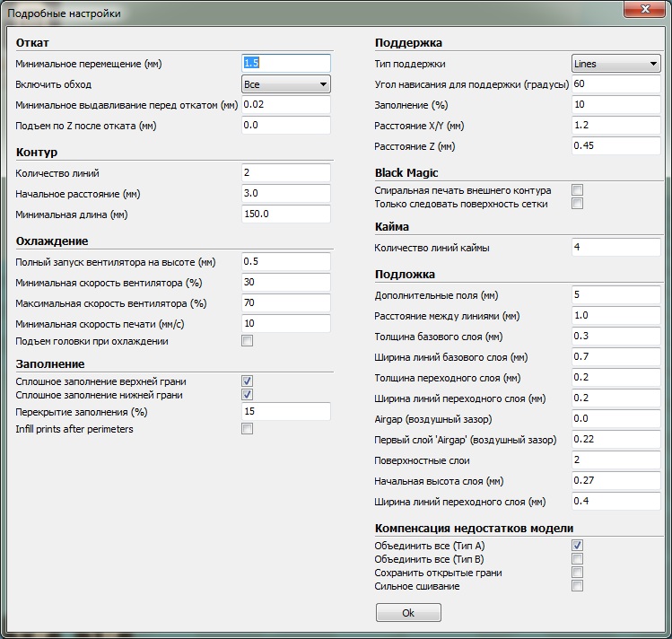The height and width of the screenshot is (639, 672).
Task: Click the Компенсация недостатков модели heading
Action: 474,528
